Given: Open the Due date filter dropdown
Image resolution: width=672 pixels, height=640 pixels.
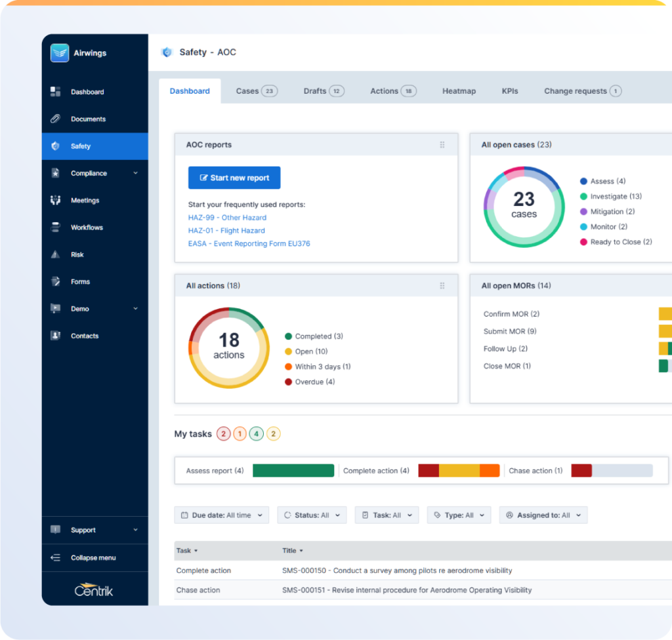Looking at the screenshot, I should coord(221,515).
